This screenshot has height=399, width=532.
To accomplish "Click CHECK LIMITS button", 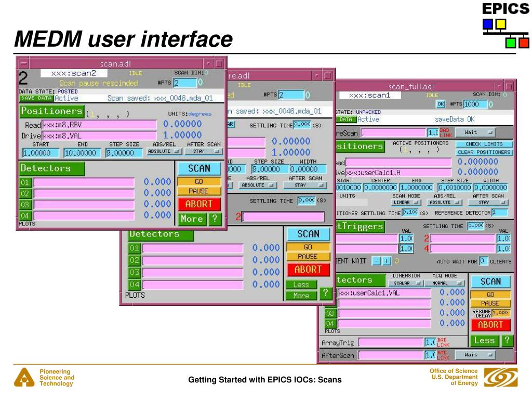I will [484, 144].
